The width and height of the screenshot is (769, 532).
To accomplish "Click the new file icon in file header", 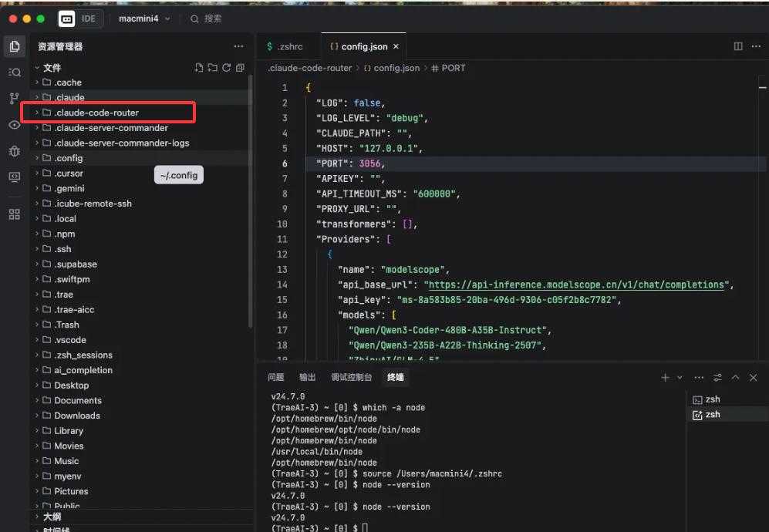I will (x=199, y=68).
